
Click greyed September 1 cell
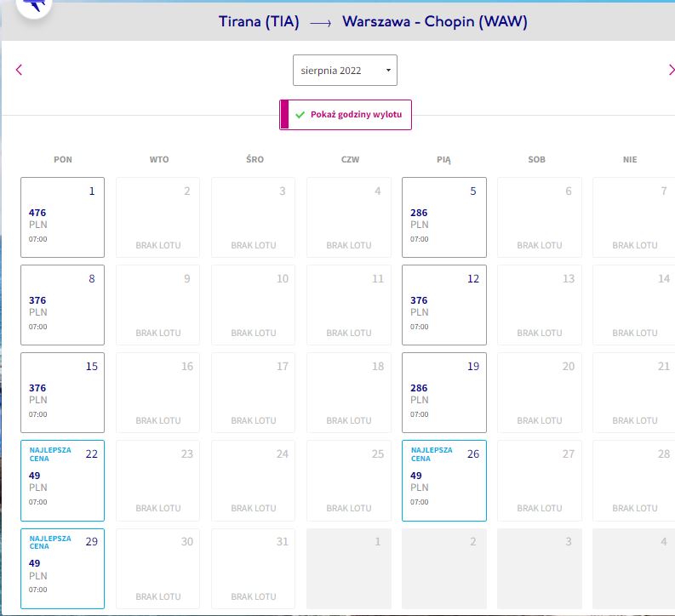click(x=349, y=568)
